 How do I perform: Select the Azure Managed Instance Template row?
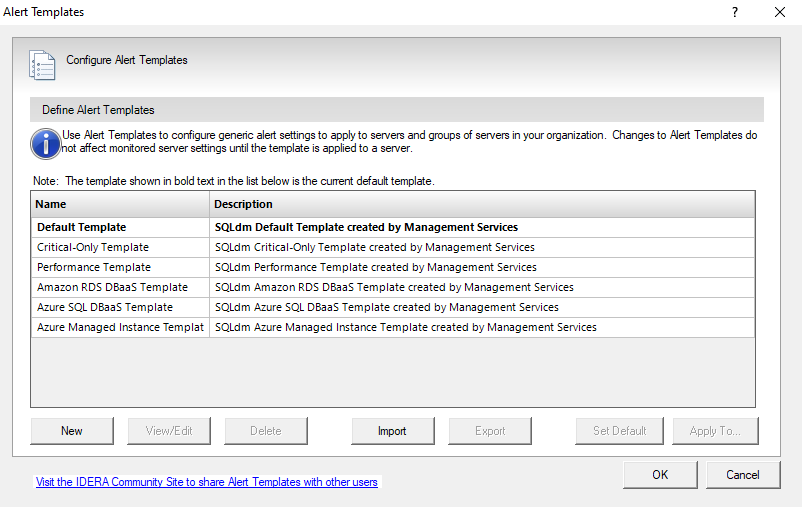pos(120,327)
